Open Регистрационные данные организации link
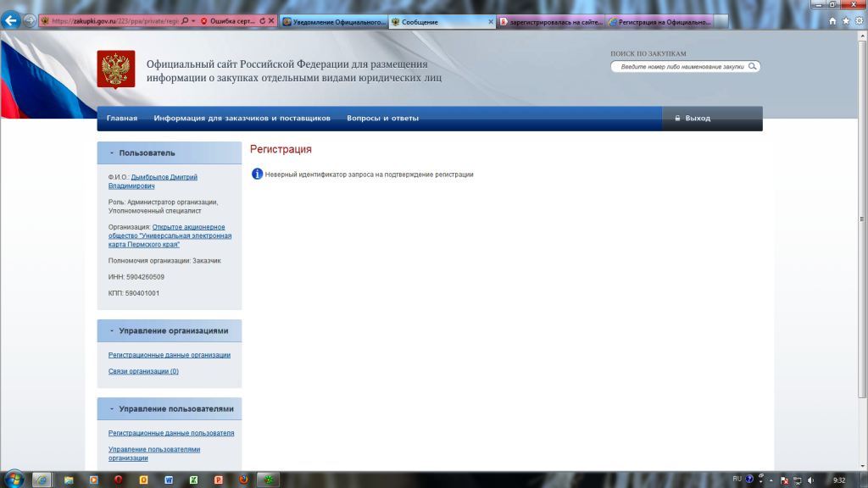Image resolution: width=868 pixels, height=488 pixels. pos(170,355)
